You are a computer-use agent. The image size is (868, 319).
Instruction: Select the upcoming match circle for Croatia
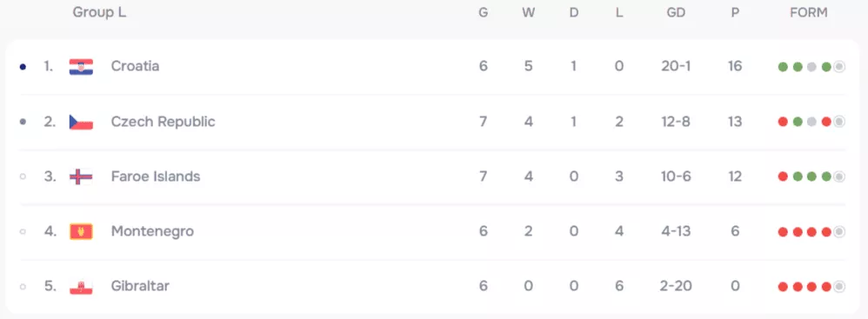pyautogui.click(x=839, y=67)
